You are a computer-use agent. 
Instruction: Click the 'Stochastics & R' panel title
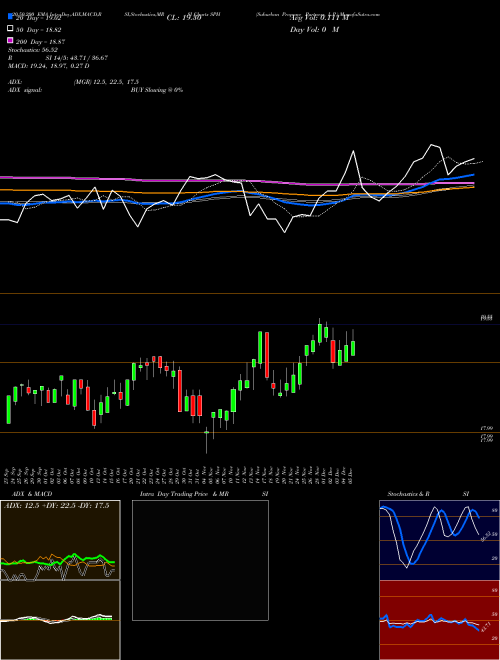tap(409, 494)
